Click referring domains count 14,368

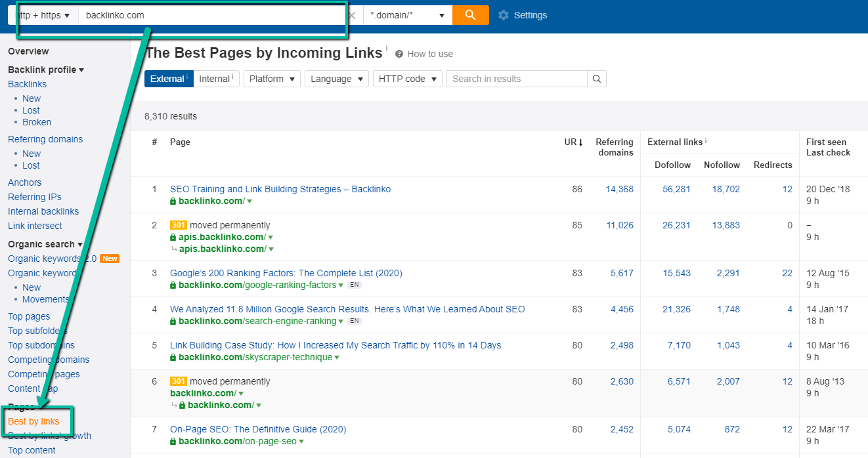[620, 189]
